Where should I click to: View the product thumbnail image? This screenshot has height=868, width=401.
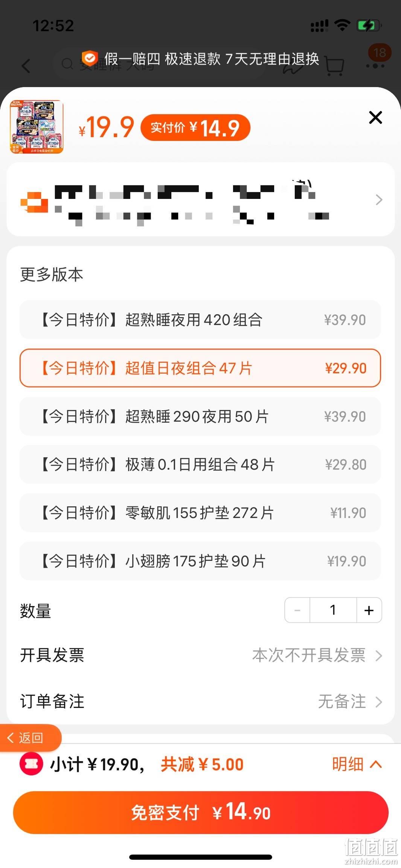pyautogui.click(x=37, y=127)
